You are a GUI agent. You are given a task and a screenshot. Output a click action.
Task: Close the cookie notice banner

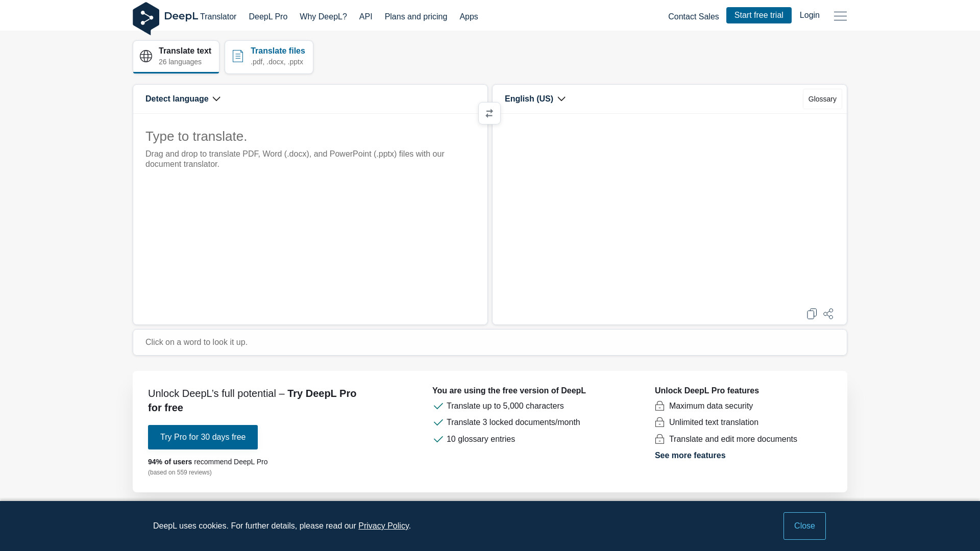804,526
